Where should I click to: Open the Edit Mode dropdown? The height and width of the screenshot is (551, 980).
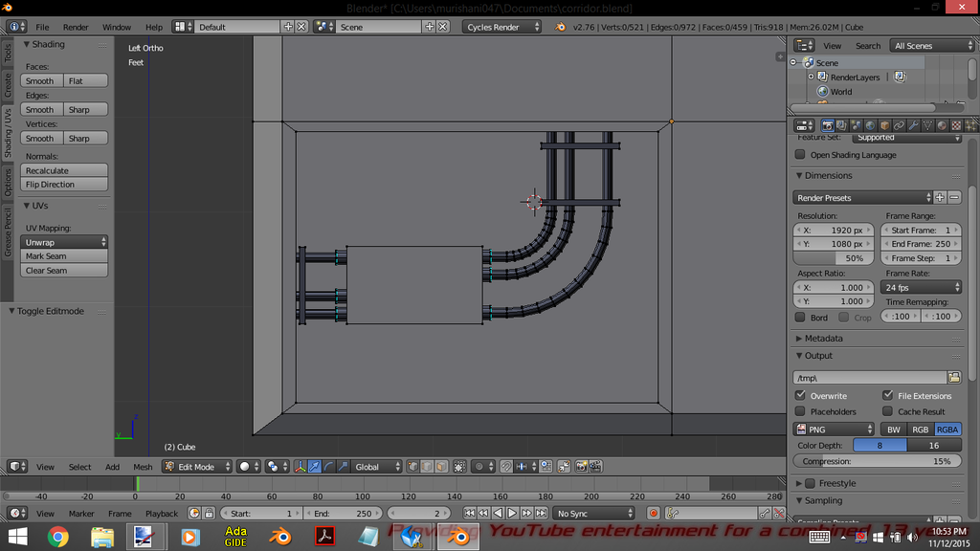(x=197, y=467)
